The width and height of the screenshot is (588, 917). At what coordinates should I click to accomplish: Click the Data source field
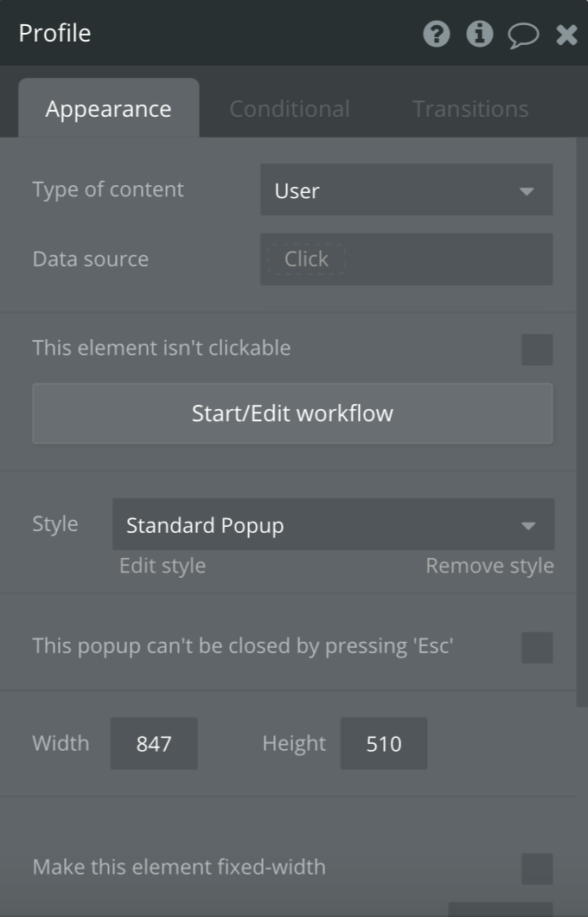coord(406,259)
